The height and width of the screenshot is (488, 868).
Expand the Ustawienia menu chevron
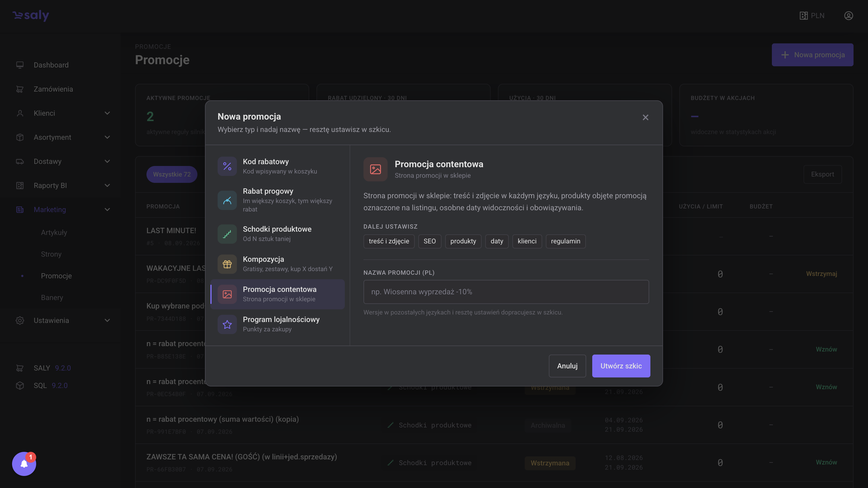point(107,320)
